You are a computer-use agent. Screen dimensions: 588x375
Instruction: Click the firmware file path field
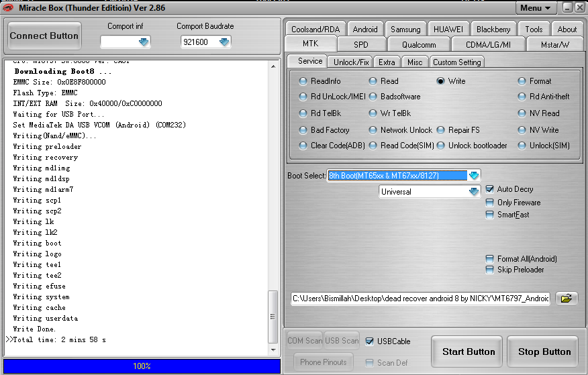[x=421, y=299]
